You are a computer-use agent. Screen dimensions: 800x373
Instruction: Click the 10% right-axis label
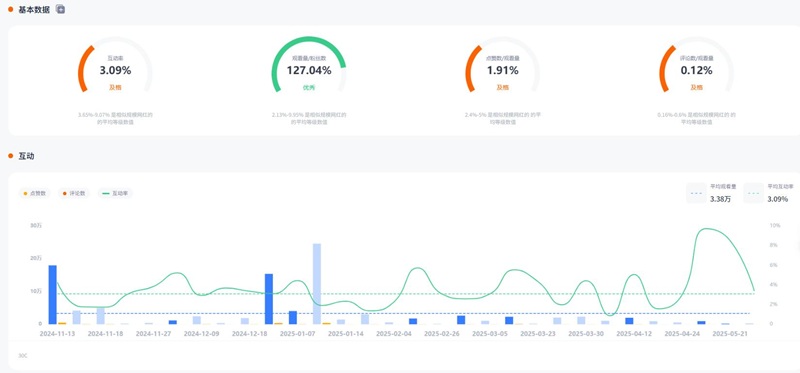(x=775, y=226)
